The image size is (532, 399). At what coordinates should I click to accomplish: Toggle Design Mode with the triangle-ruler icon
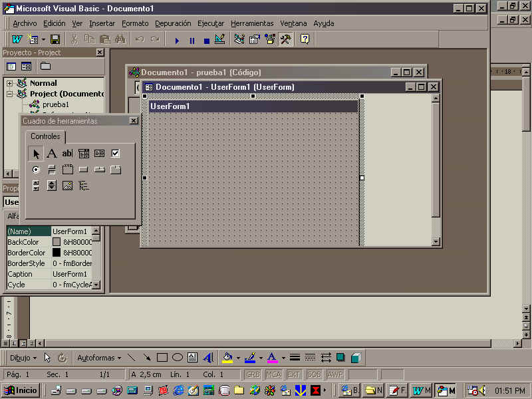(x=219, y=40)
